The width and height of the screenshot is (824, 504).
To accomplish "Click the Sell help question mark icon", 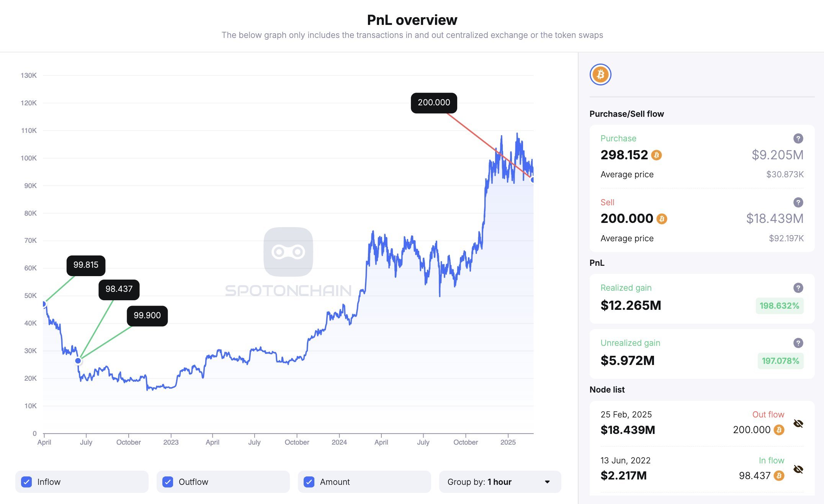I will 798,202.
